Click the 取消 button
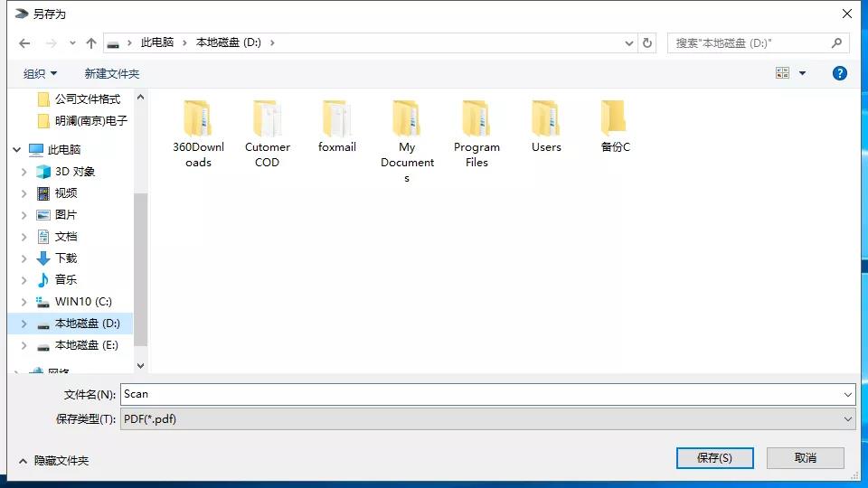This screenshot has width=868, height=488. pos(805,458)
